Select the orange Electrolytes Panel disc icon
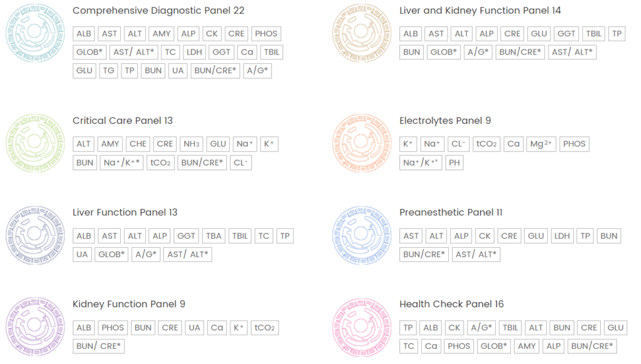 (x=362, y=143)
